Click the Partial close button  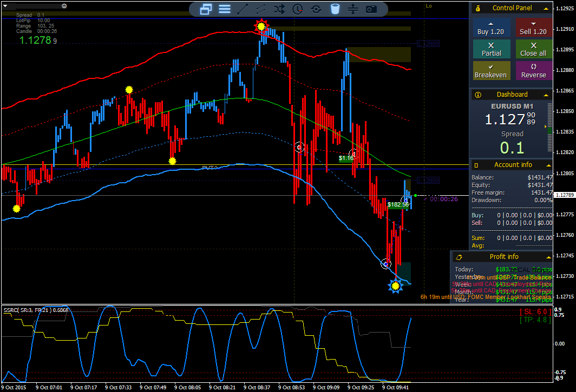pos(491,49)
